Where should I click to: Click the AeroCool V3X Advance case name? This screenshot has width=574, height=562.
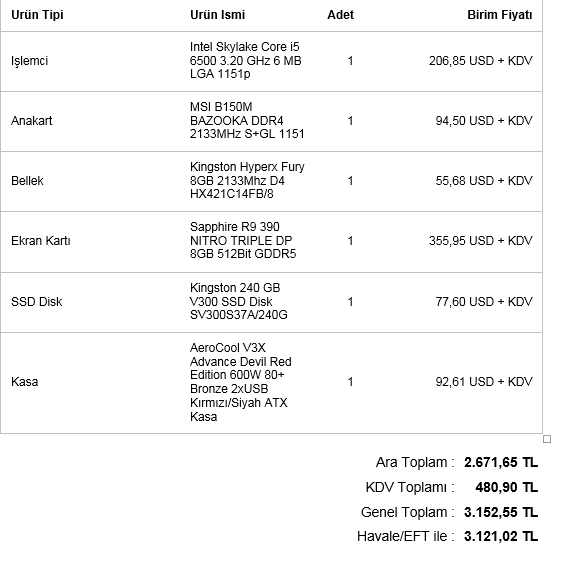[x=241, y=382]
